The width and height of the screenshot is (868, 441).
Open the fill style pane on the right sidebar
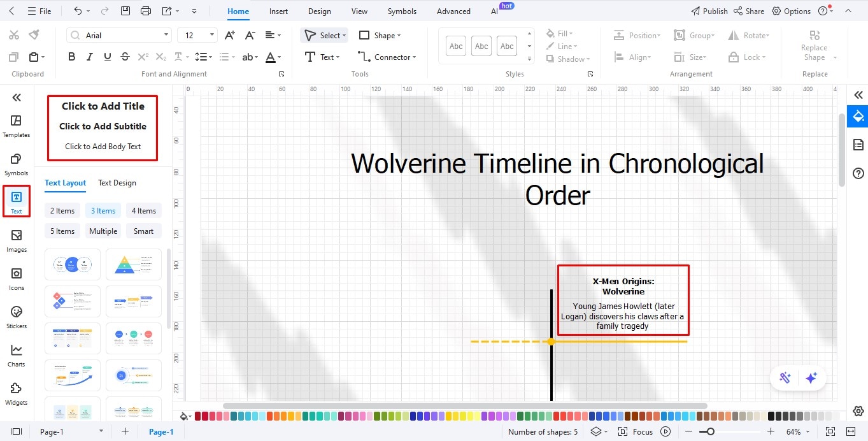point(858,116)
